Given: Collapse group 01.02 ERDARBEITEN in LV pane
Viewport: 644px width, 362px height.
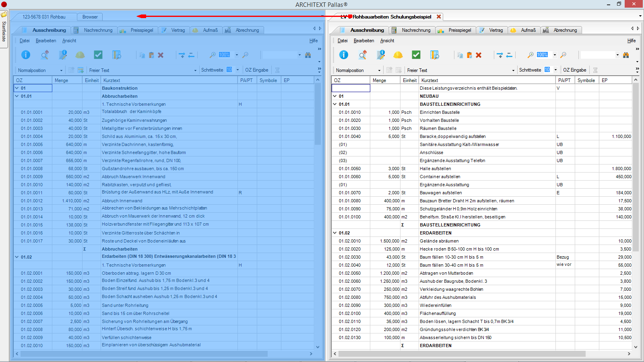Looking at the screenshot, I should tap(335, 233).
